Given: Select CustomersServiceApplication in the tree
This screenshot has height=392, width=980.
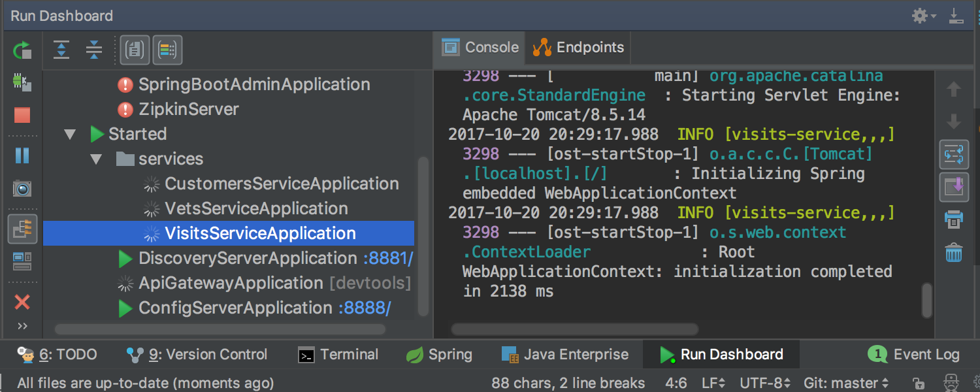Looking at the screenshot, I should click(x=282, y=184).
